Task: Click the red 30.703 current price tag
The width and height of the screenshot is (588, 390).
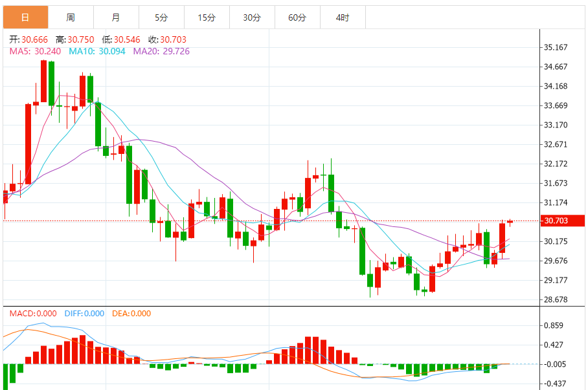Action: tap(562, 221)
